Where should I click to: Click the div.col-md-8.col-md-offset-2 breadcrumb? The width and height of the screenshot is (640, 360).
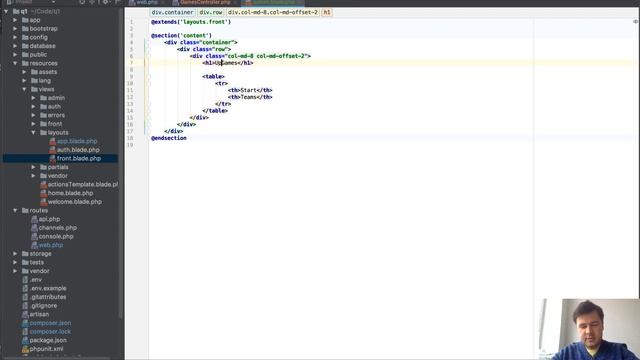pyautogui.click(x=273, y=12)
